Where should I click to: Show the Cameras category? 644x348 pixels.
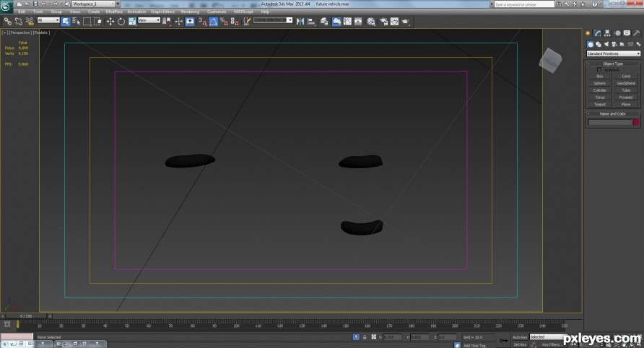[614, 44]
